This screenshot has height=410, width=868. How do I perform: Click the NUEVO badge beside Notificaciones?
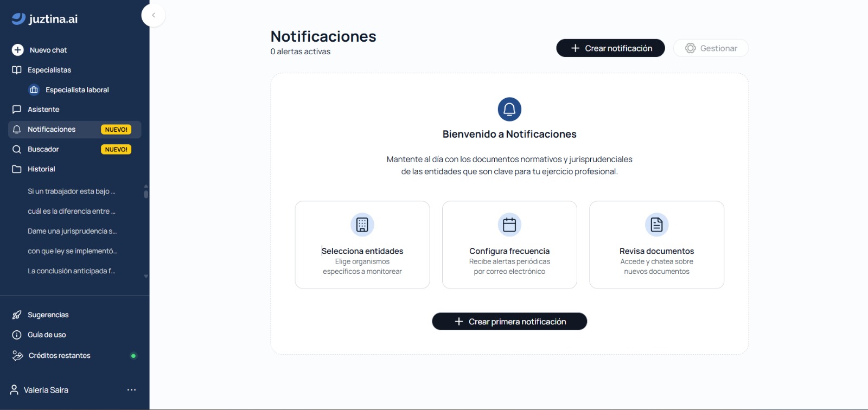[116, 130]
